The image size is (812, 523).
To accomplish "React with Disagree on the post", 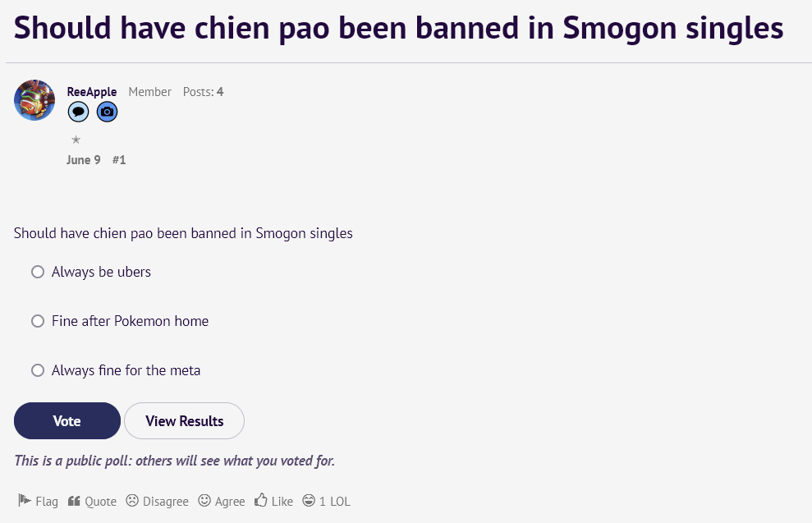I will point(157,501).
